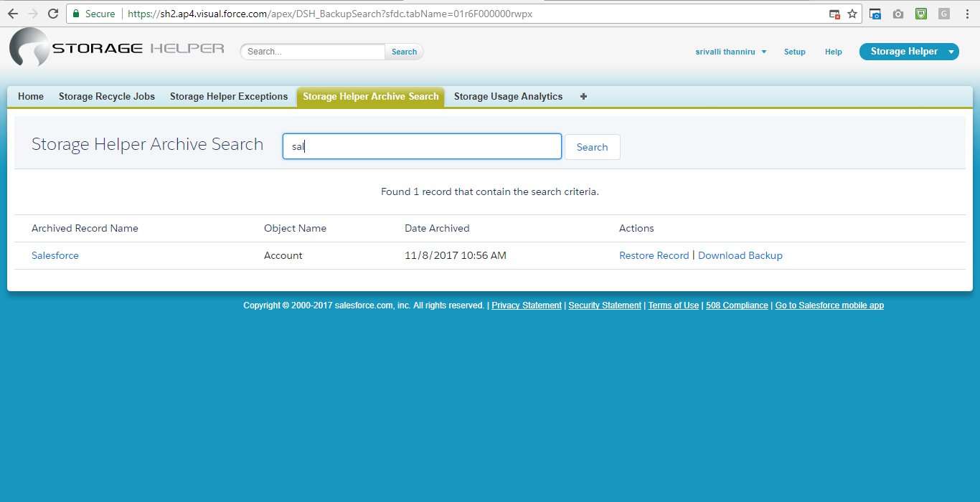Click the 'Actions' column header
Viewport: 980px width, 502px height.
point(636,228)
